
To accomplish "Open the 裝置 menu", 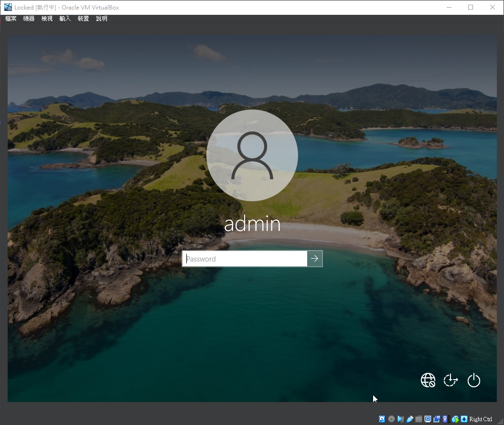I will click(x=83, y=19).
